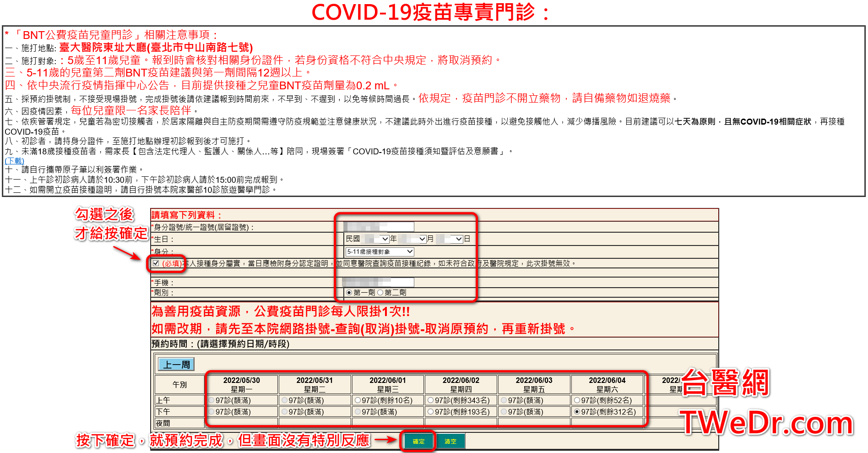Image resolution: width=868 pixels, height=453 pixels.
Task: Pick the 2022/06/03 下午 額滿 radio button
Action: (x=504, y=412)
